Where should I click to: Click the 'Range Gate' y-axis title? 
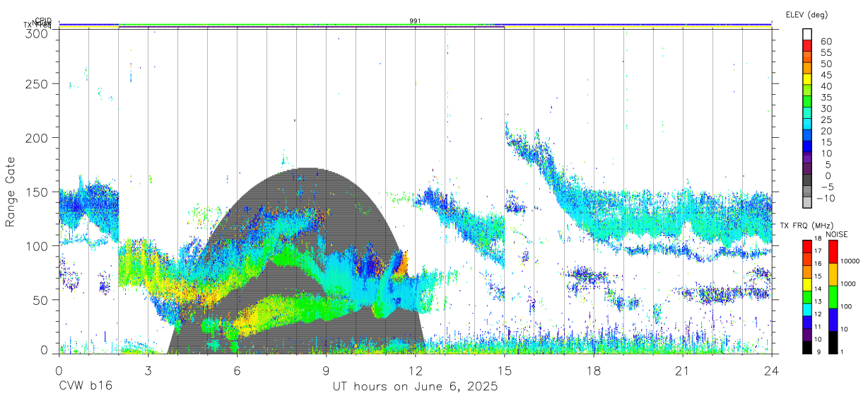11,192
